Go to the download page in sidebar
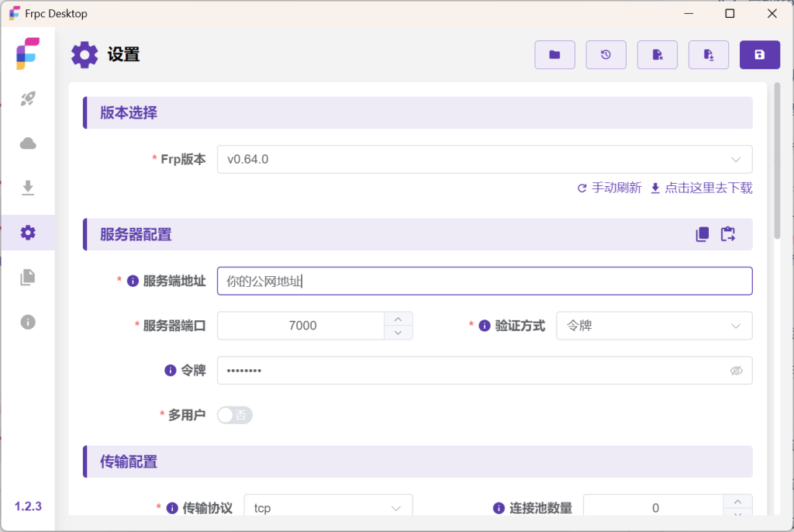794x532 pixels. pyautogui.click(x=28, y=188)
